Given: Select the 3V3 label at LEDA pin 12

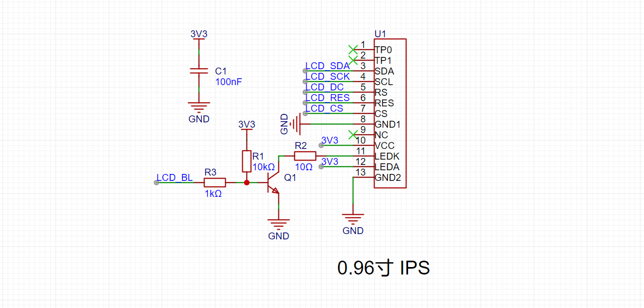Looking at the screenshot, I should pos(330,162).
